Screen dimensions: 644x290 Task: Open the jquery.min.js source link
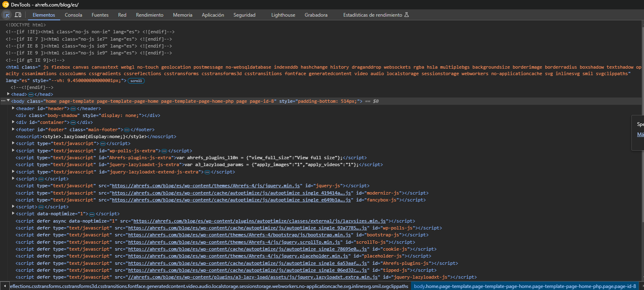coord(206,186)
